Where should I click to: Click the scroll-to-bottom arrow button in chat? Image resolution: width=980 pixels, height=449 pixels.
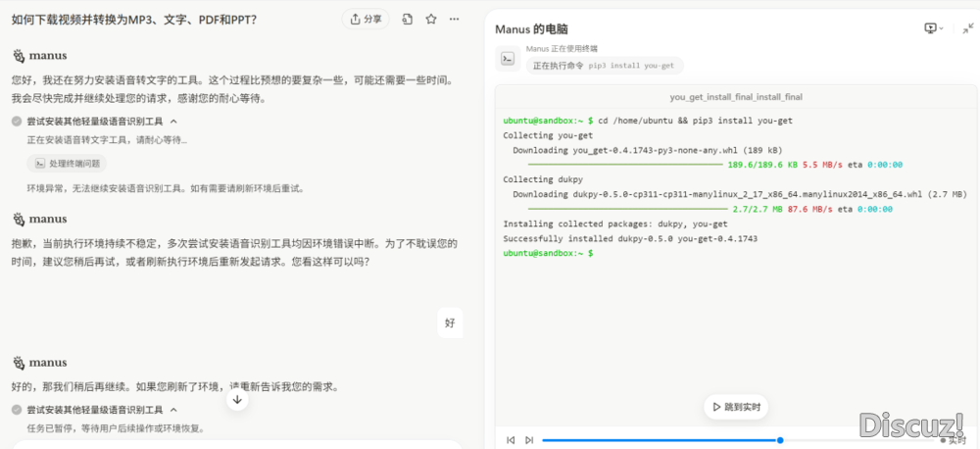[237, 399]
